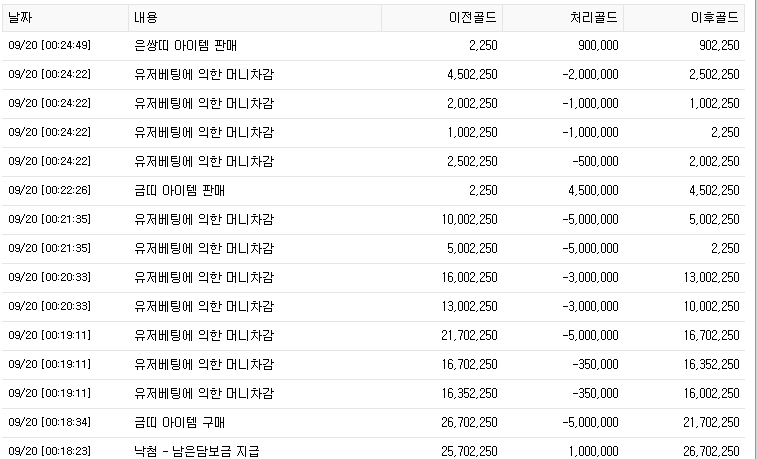Image resolution: width=757 pixels, height=459 pixels.
Task: Click the 내용 column header
Action: (145, 18)
